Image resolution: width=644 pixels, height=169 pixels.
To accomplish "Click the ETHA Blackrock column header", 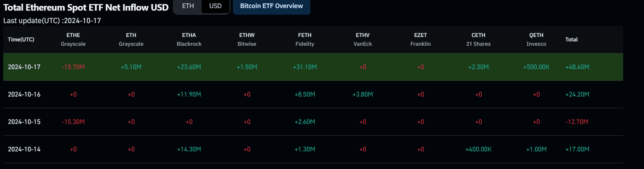I will point(189,40).
